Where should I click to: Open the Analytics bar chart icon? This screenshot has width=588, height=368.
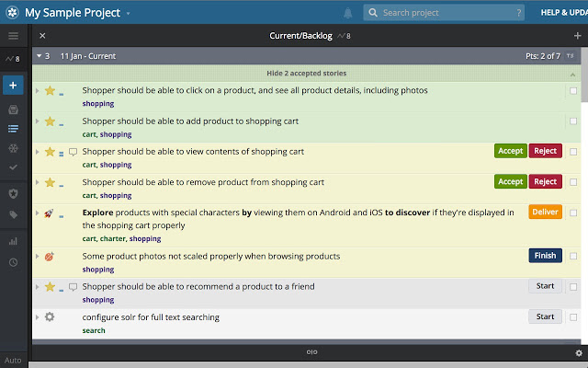coord(13,241)
